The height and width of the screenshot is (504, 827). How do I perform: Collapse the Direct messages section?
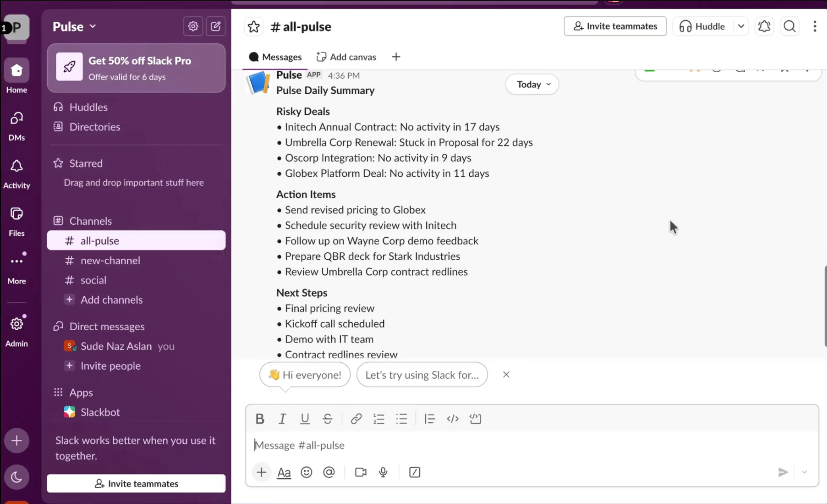pyautogui.click(x=107, y=326)
